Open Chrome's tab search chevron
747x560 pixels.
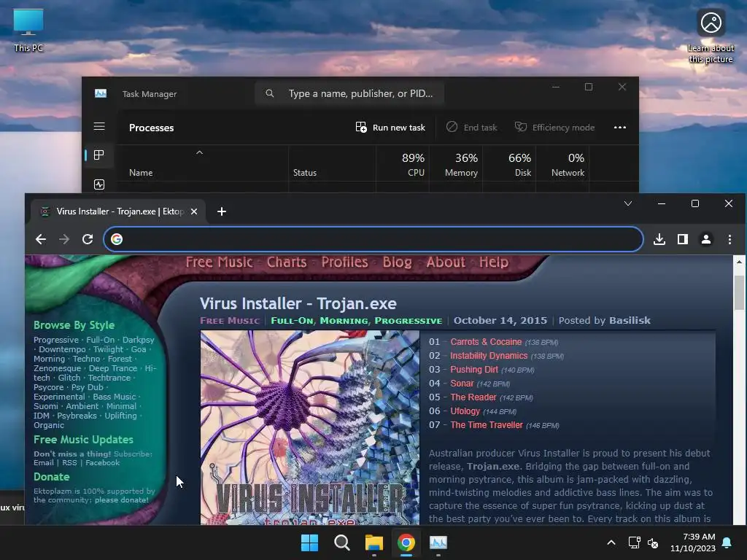coord(628,203)
